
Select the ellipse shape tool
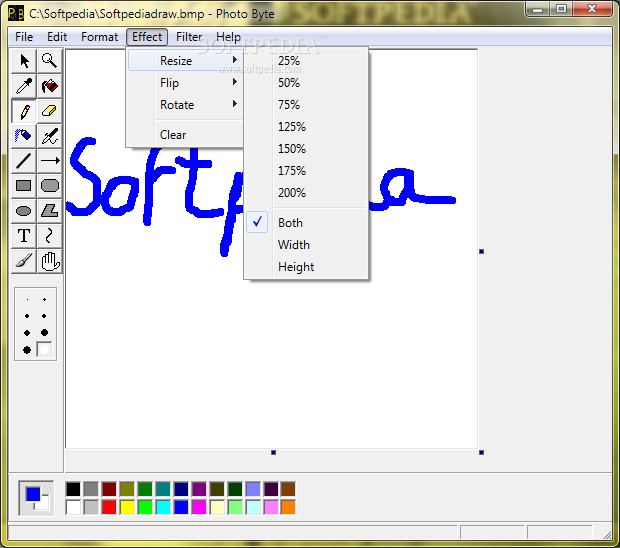(x=24, y=211)
